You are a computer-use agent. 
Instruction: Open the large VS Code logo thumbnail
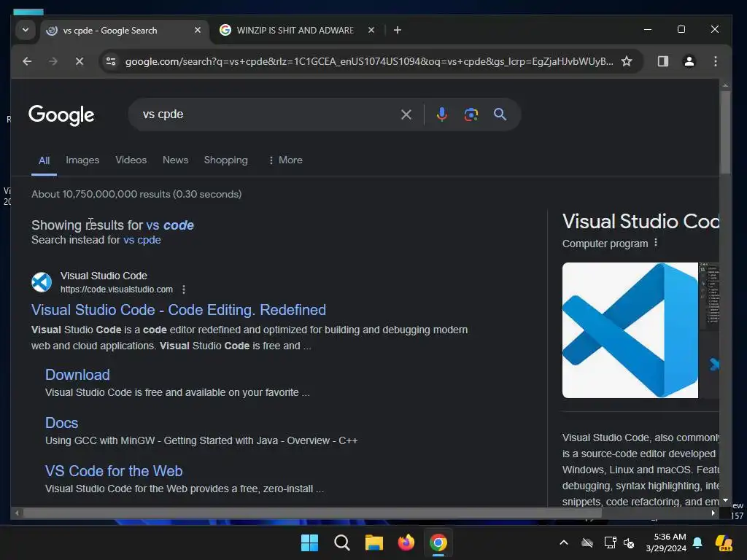click(x=630, y=330)
